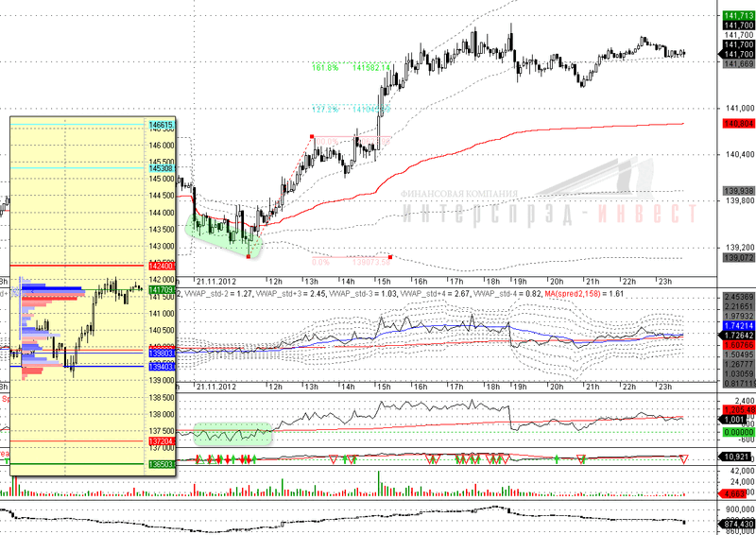Viewport: 756px width, 535px height.
Task: Click the blue 139403 level label
Action: 161,366
